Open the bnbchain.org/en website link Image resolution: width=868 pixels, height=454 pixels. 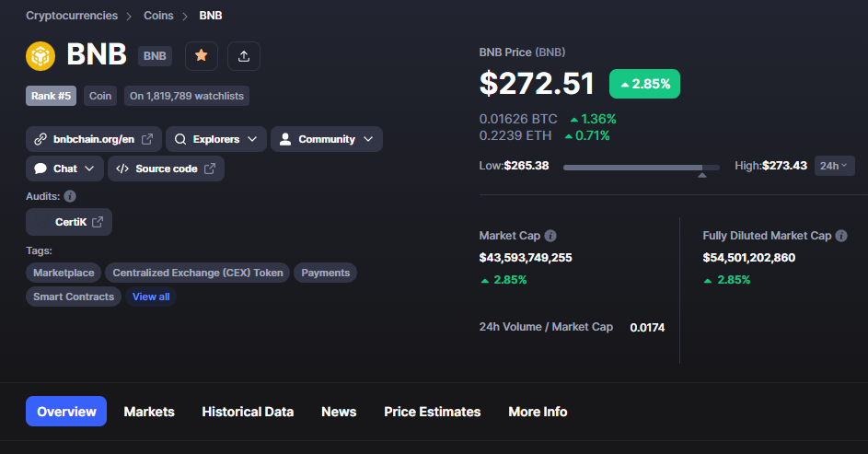pyautogui.click(x=94, y=139)
